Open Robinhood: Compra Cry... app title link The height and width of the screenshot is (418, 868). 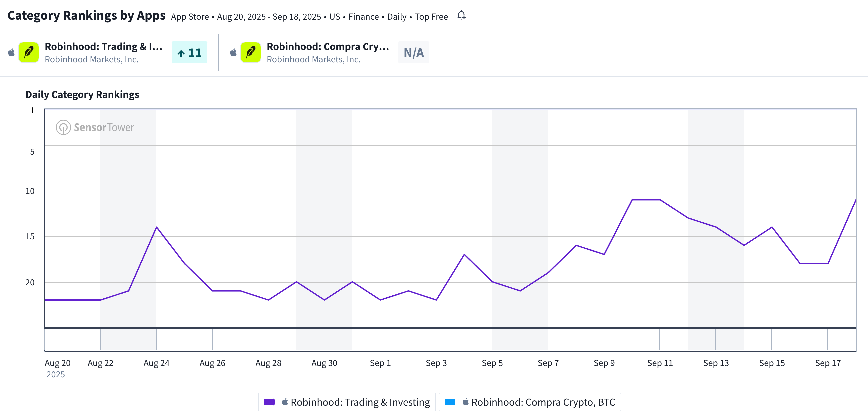(328, 46)
